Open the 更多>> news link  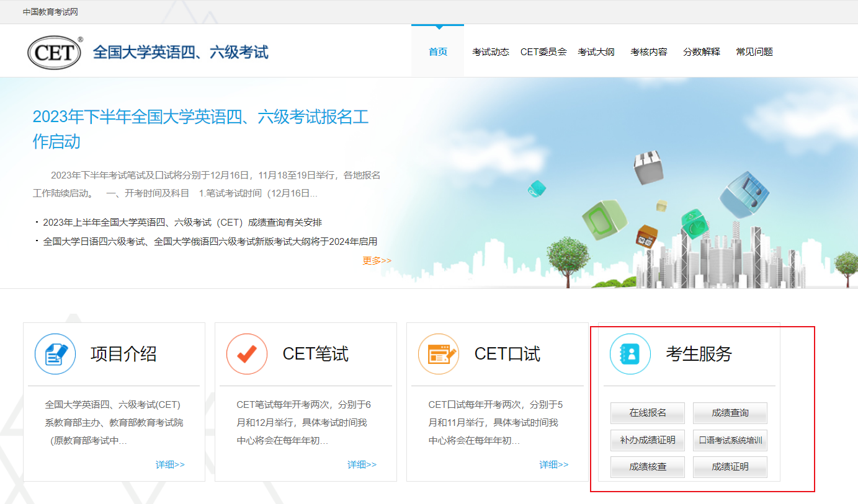[x=377, y=261]
